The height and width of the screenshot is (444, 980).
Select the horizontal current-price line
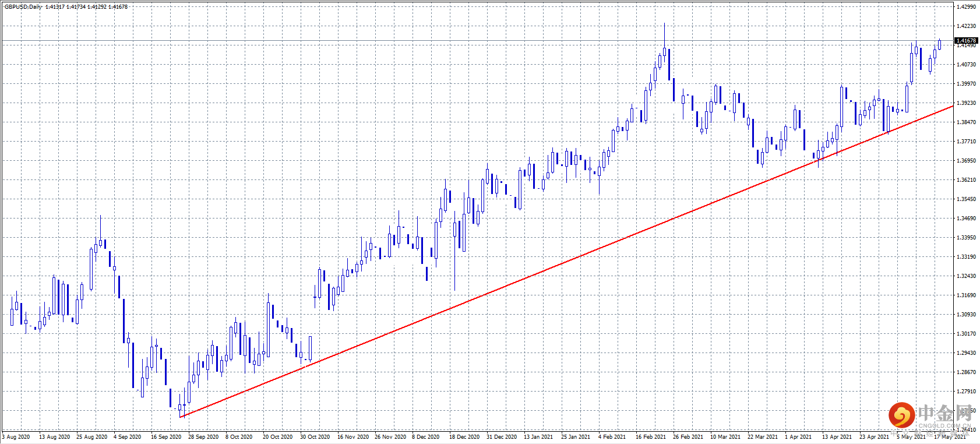[x=477, y=41]
